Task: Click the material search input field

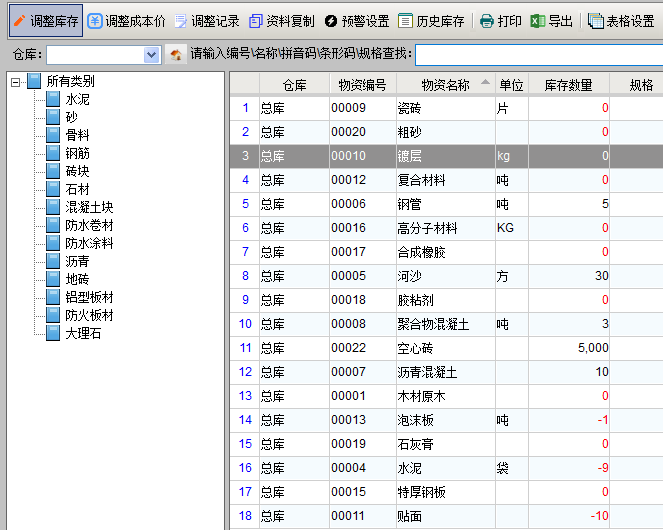Action: tap(538, 54)
